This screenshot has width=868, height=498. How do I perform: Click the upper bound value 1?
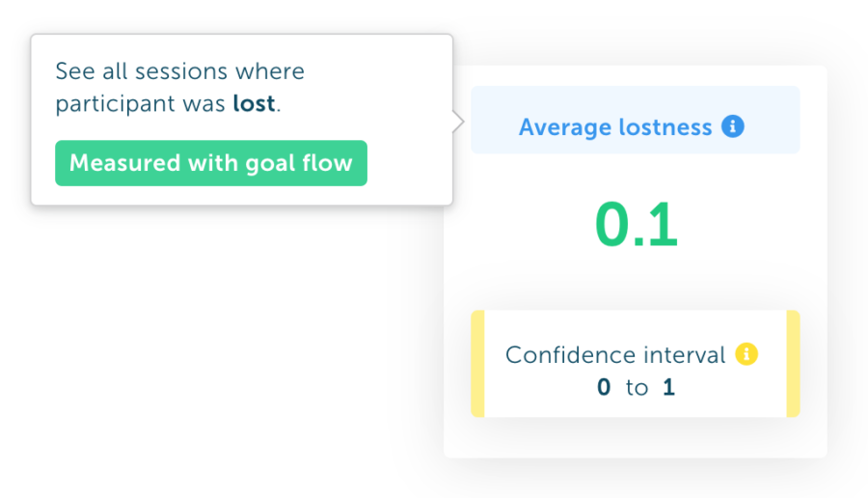pos(668,387)
